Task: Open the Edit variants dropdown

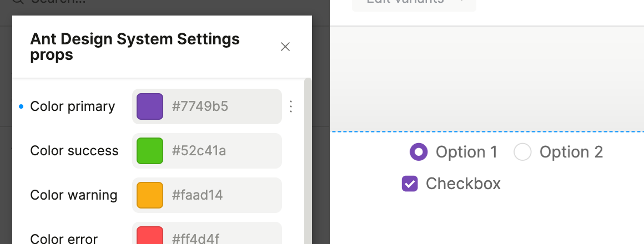Action: (414, 3)
